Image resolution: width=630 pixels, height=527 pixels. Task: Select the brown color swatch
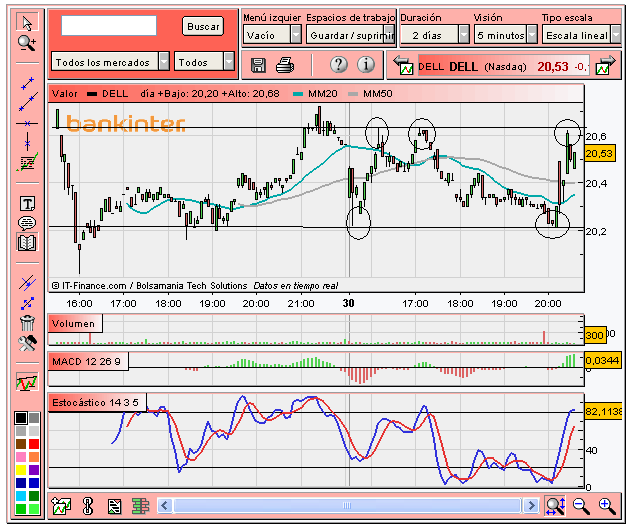[21, 444]
